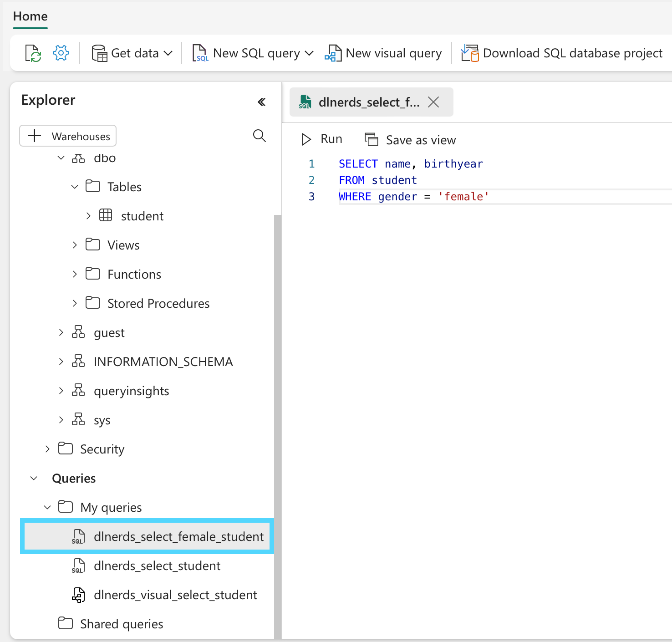Click the explorer search magnifier icon
The image size is (672, 642).
click(x=259, y=136)
